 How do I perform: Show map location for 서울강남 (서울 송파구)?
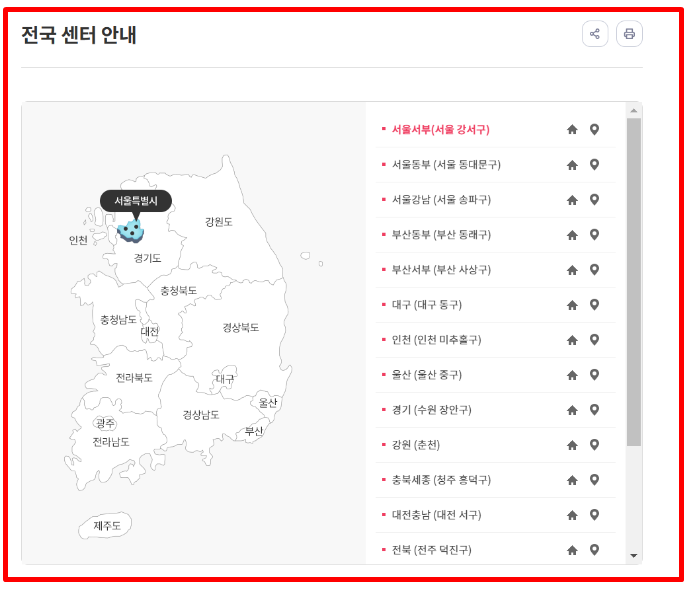tap(594, 200)
